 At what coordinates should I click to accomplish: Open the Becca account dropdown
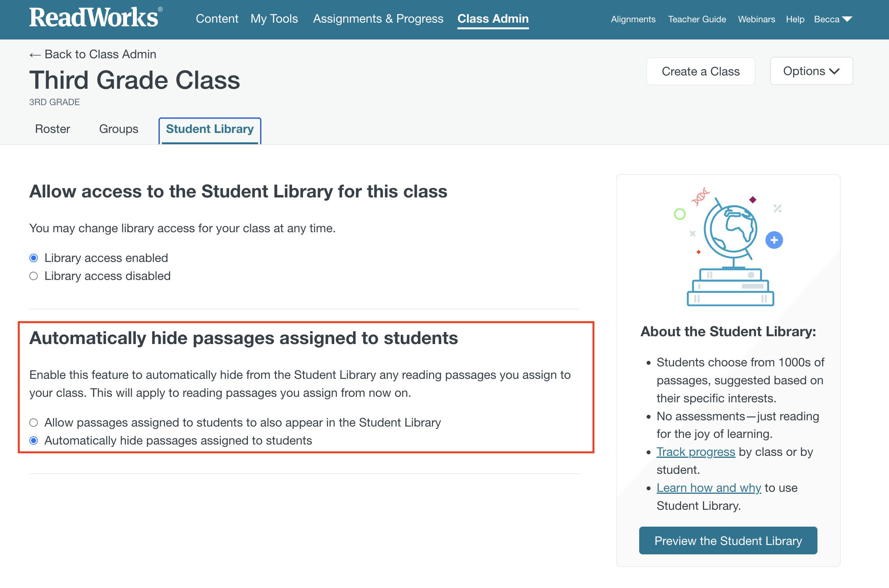pyautogui.click(x=833, y=19)
